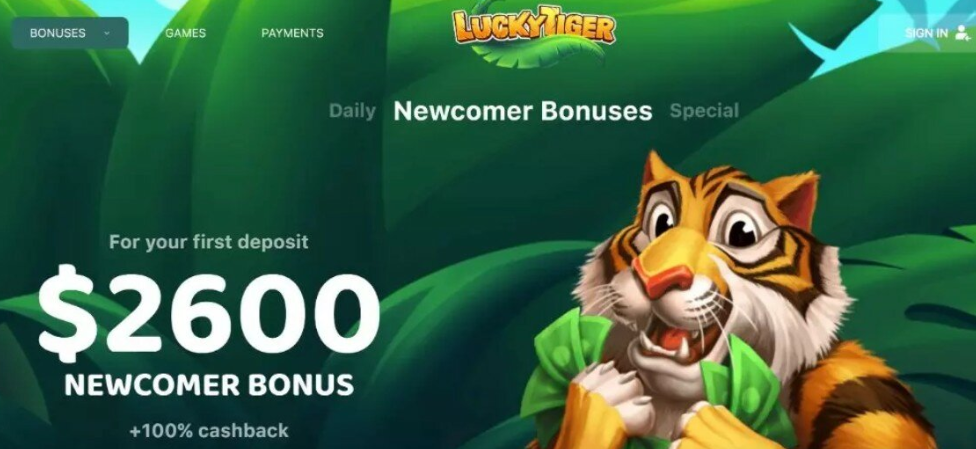Screen dimensions: 976x449
Task: Select the +100% cashback text
Action: click(x=209, y=430)
